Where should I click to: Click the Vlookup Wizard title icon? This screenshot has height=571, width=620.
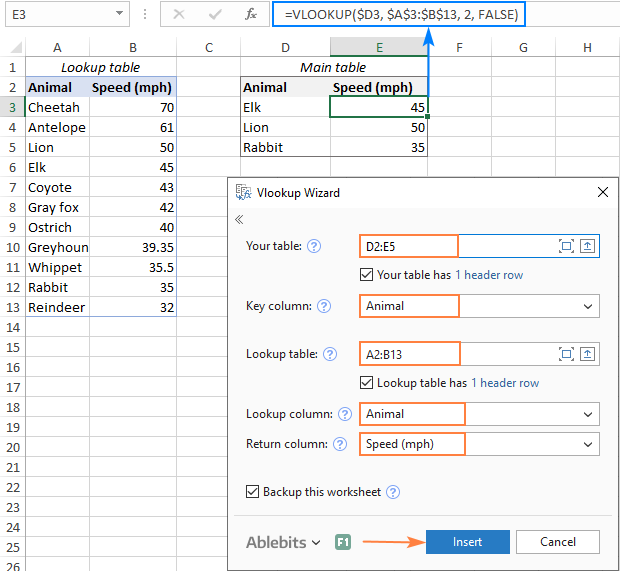click(243, 193)
